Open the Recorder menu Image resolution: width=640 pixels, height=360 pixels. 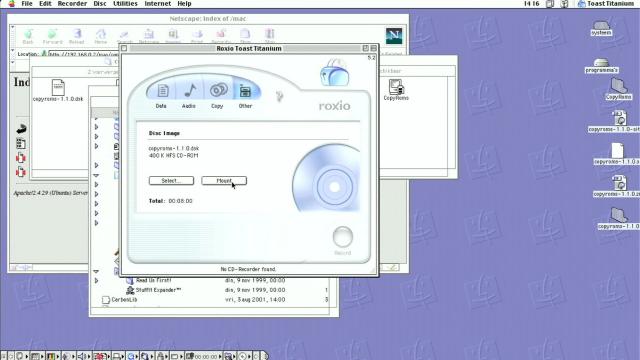pos(72,4)
